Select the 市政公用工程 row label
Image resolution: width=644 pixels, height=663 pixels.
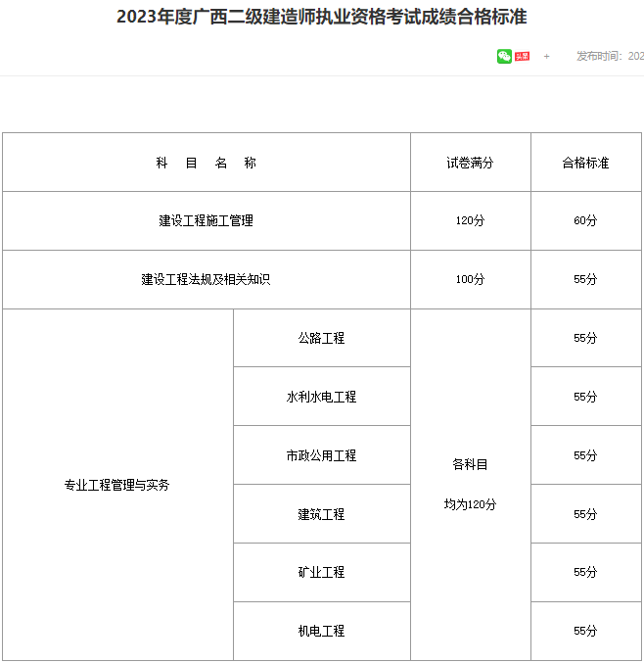click(x=322, y=455)
